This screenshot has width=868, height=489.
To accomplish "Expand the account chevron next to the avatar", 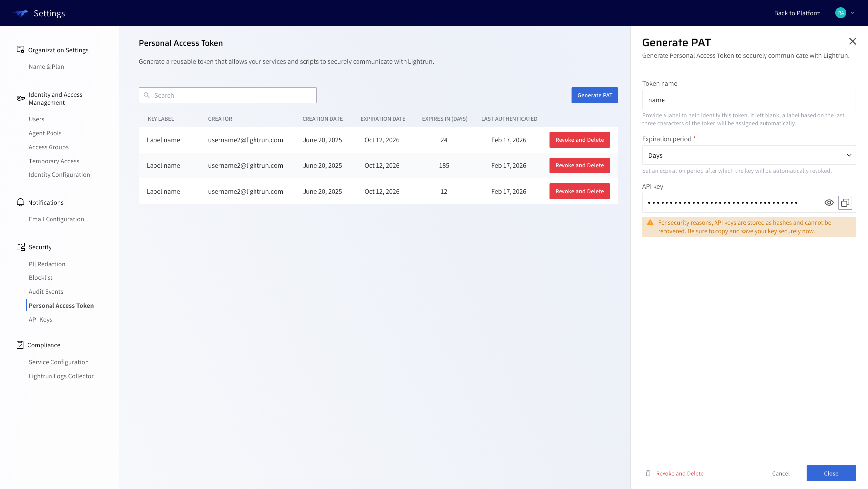I will pos(852,13).
